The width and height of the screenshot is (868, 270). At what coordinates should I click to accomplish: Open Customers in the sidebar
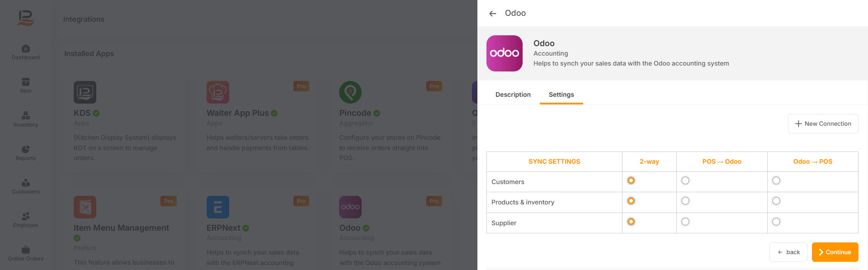(26, 186)
